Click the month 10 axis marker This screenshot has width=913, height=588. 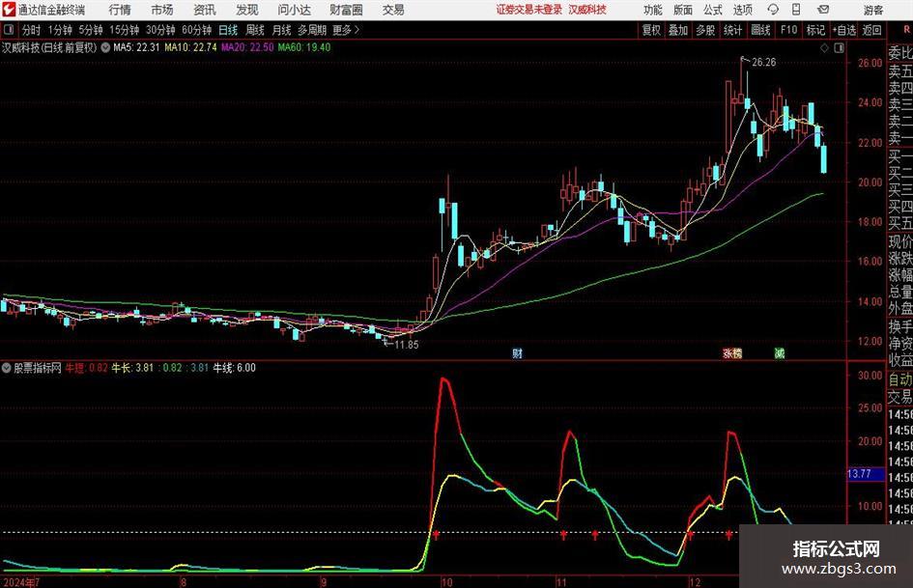446,582
